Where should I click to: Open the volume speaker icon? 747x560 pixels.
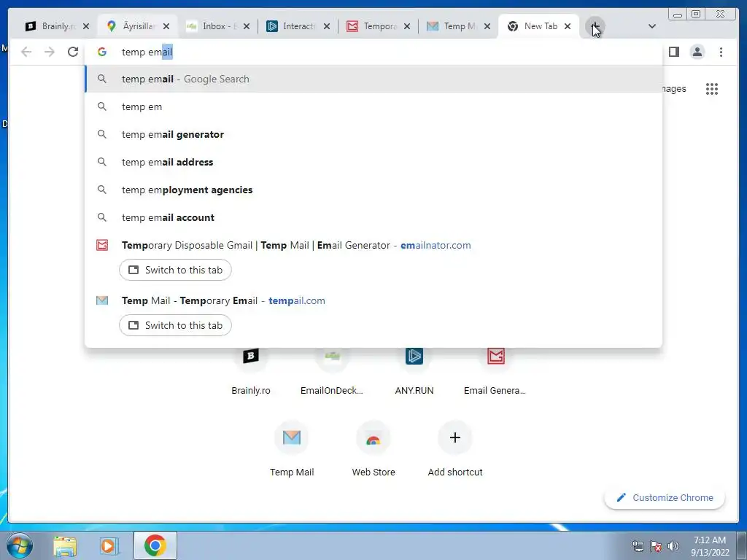coord(673,547)
